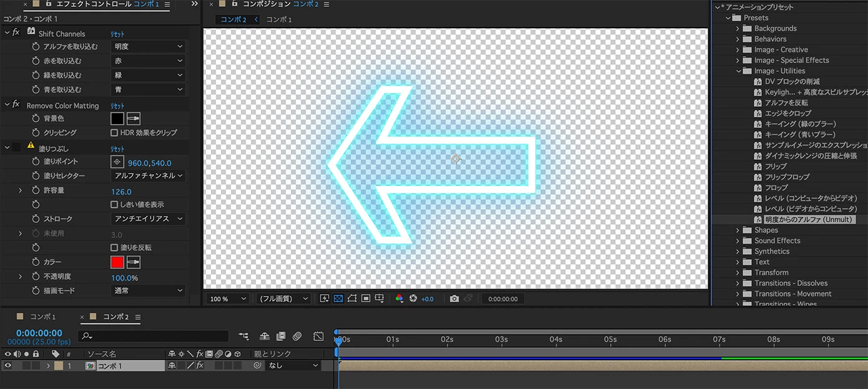Expand the Sound Effects presets folder
868x389 pixels.
coord(738,241)
